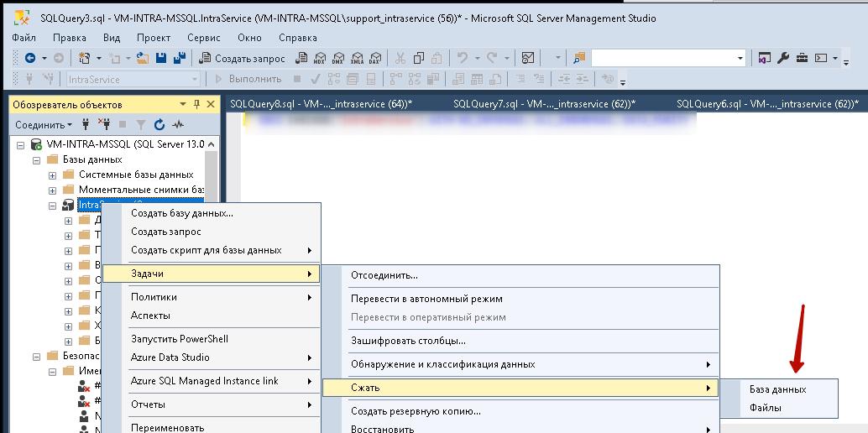Collapse the Базы данных folder
Viewport: 868px width, 433px height.
37,160
